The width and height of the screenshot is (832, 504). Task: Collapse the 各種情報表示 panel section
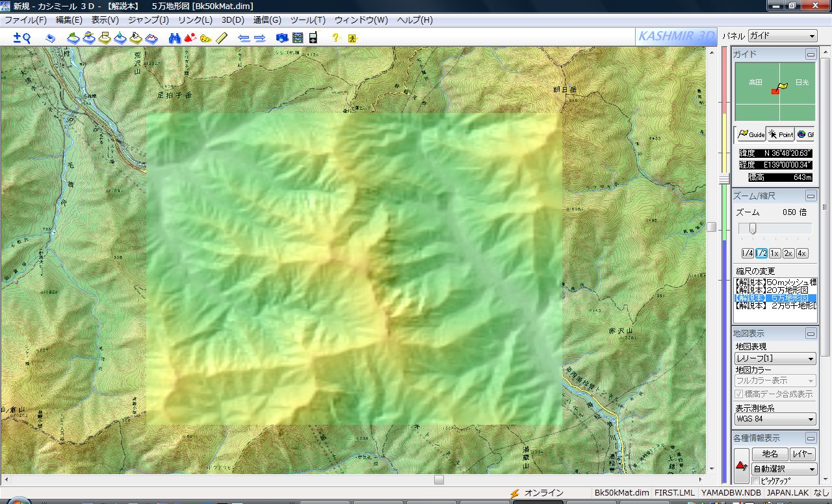(x=811, y=438)
